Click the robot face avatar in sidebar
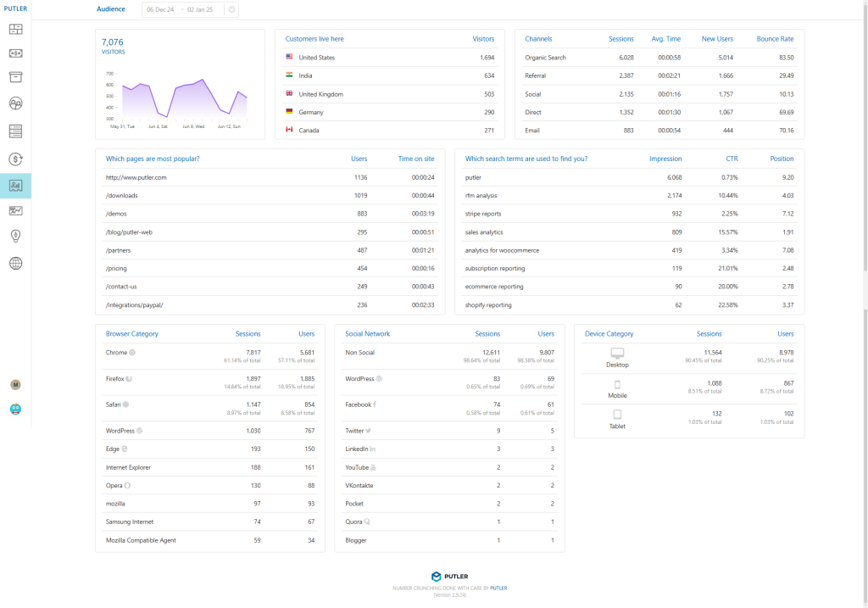Viewport: 868px width, 608px height. point(15,409)
